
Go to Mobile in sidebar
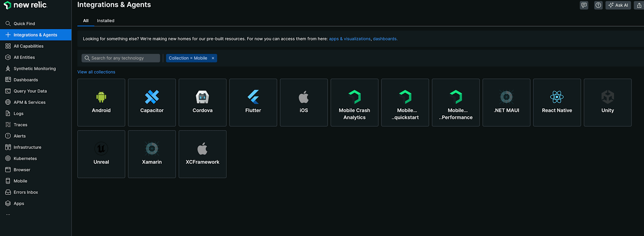pos(36,181)
